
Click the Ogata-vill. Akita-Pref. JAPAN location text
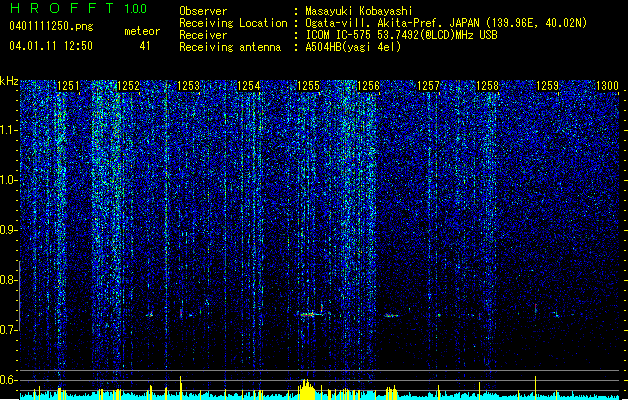(392, 23)
